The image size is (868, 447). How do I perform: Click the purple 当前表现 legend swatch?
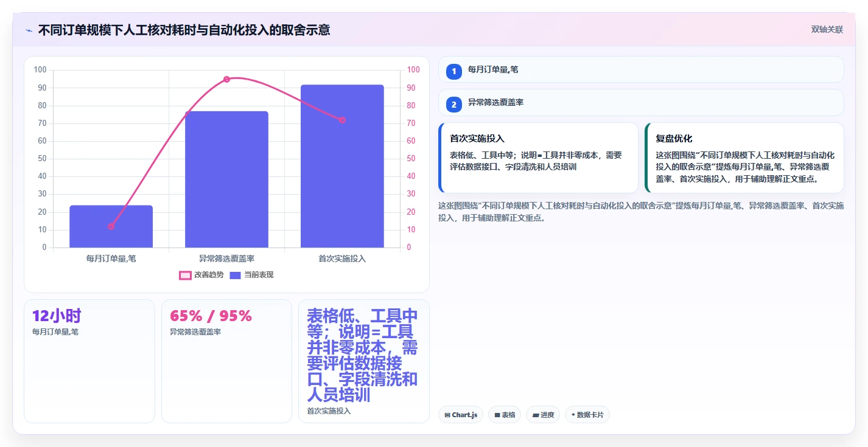236,275
